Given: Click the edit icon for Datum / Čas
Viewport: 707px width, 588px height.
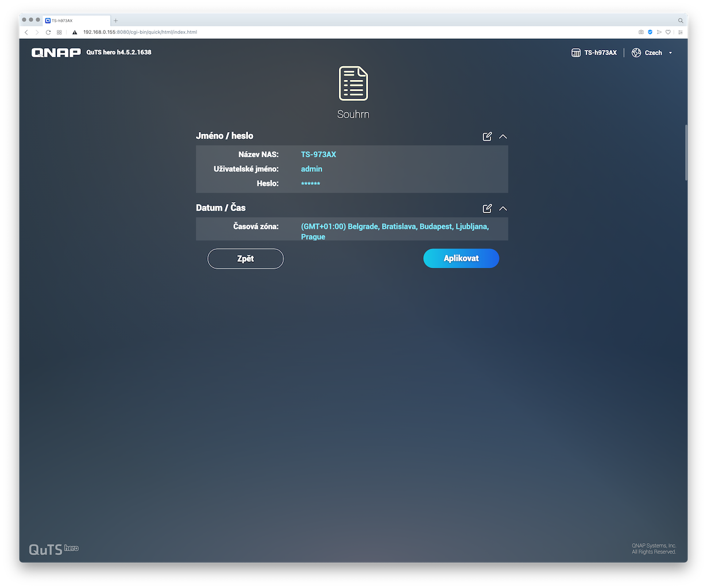Looking at the screenshot, I should click(487, 208).
